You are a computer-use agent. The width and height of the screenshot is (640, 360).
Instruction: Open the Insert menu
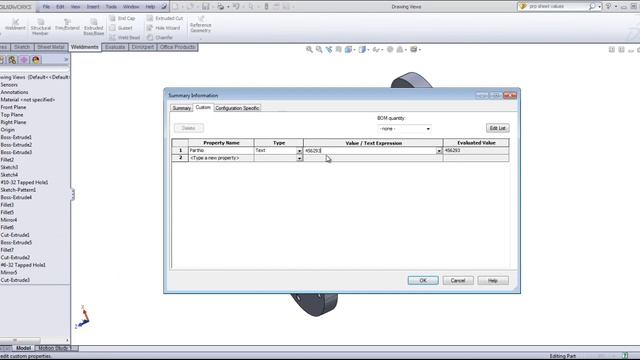click(x=93, y=7)
